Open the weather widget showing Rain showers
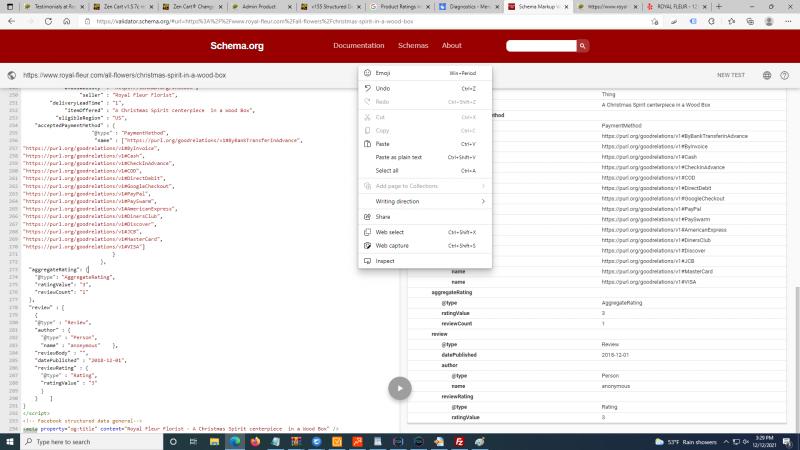Screen dimensions: 800x450 pos(685,442)
